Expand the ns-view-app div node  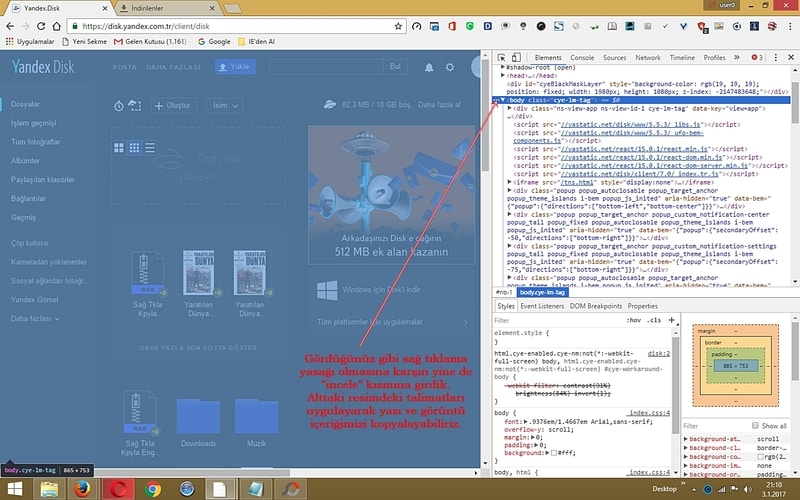pos(509,108)
